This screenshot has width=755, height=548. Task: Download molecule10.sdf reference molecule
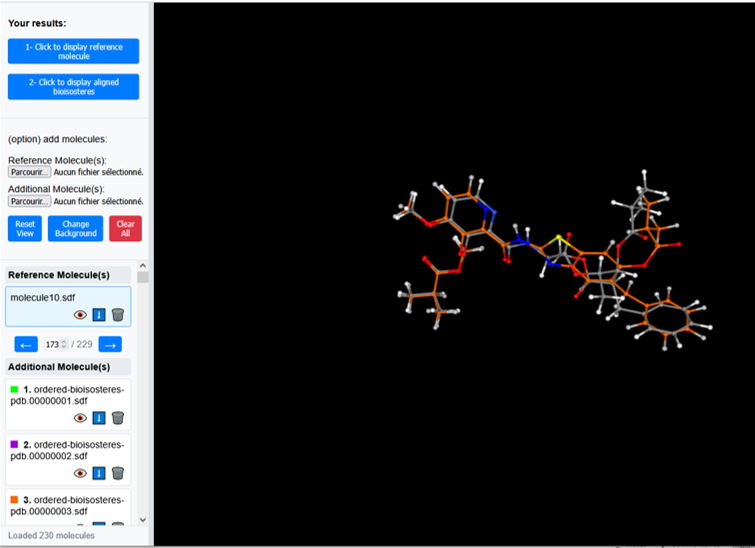pos(99,315)
